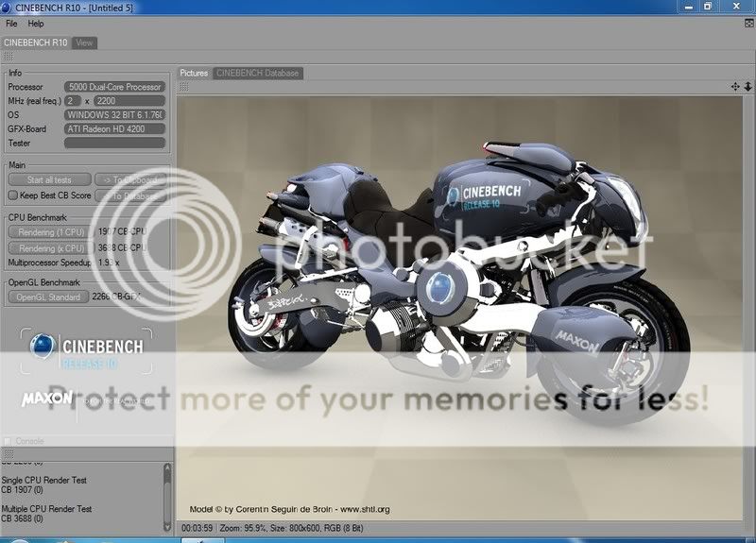
Task: Open the Help menu
Action: click(36, 24)
